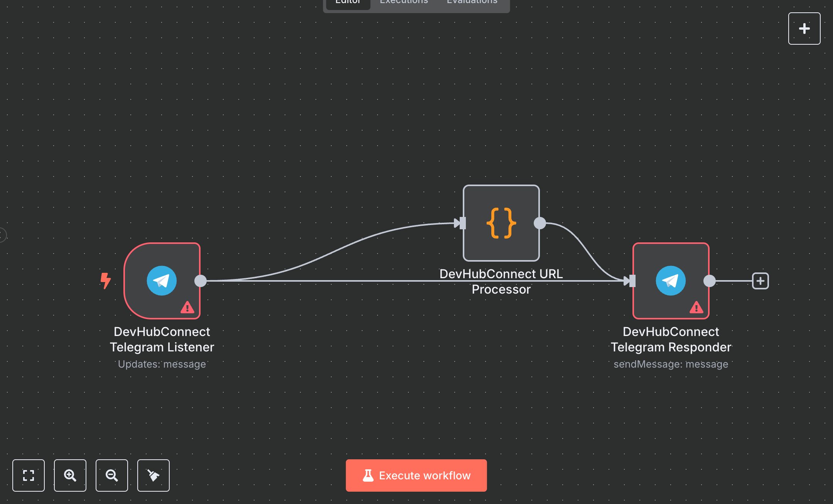Switch to the Evaluations tab

[x=471, y=2]
